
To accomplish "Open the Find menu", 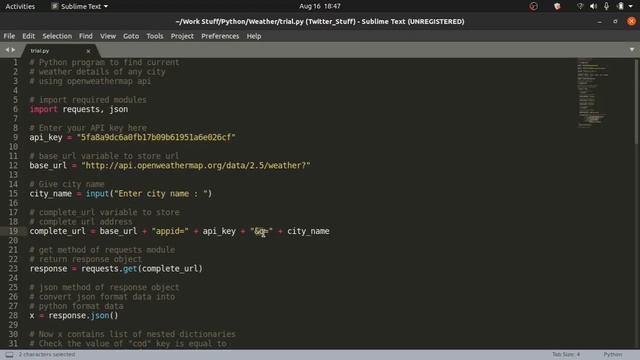I will coord(86,36).
